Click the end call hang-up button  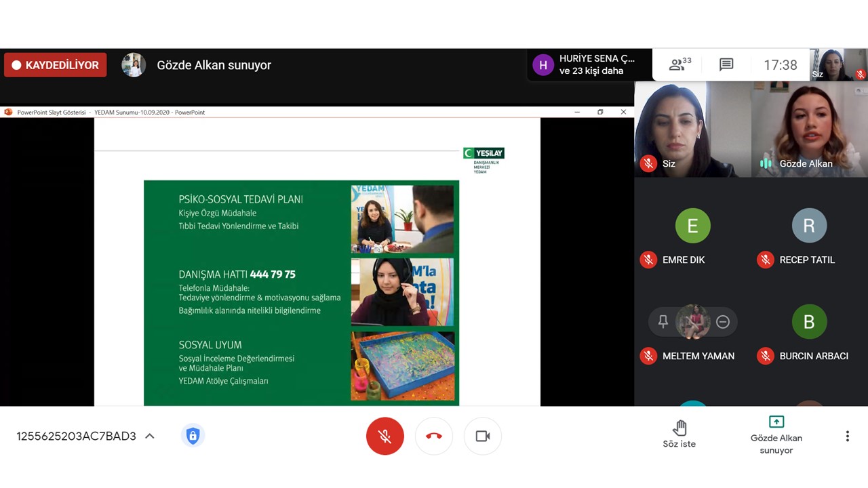coord(434,436)
